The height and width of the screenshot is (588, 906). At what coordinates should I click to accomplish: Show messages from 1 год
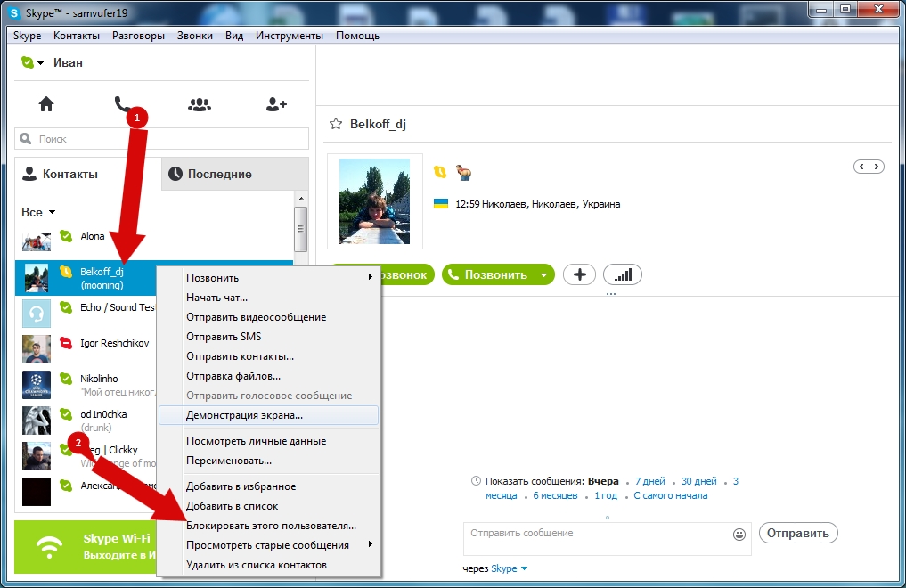pos(606,495)
